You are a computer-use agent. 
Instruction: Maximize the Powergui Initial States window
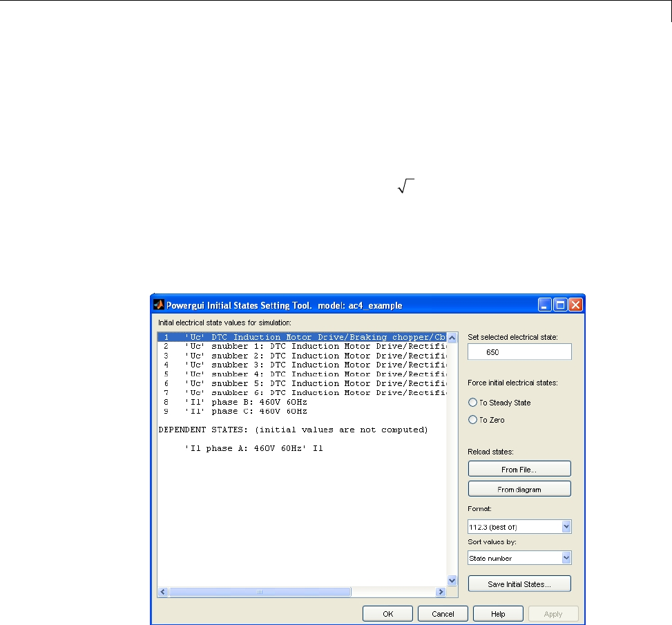(560, 305)
